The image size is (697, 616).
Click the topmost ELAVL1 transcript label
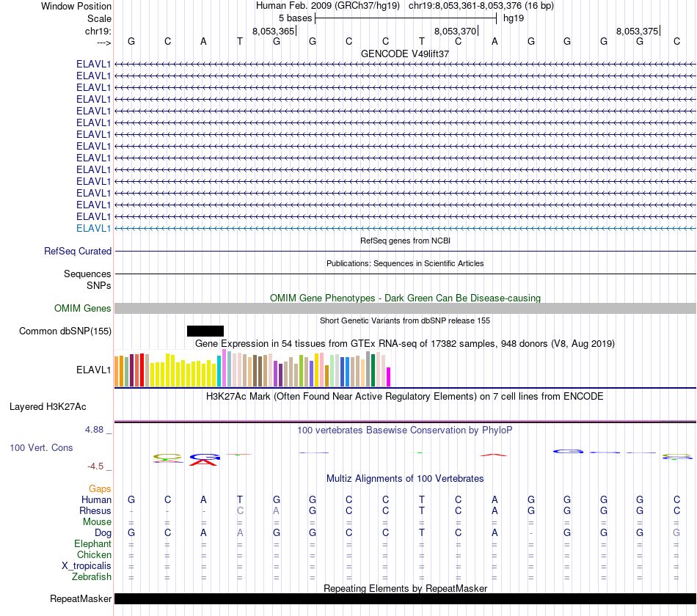(x=93, y=64)
